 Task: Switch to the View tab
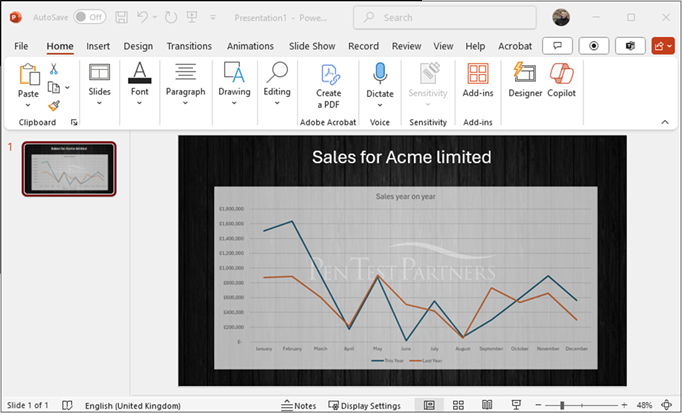pos(443,46)
